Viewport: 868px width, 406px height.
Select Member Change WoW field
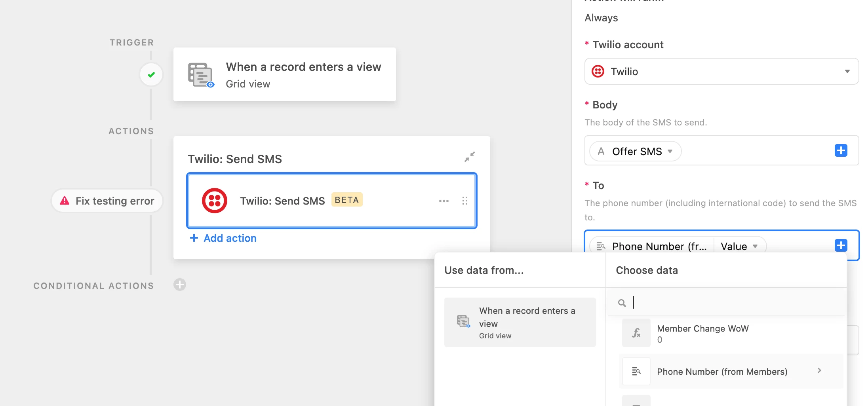(x=731, y=333)
